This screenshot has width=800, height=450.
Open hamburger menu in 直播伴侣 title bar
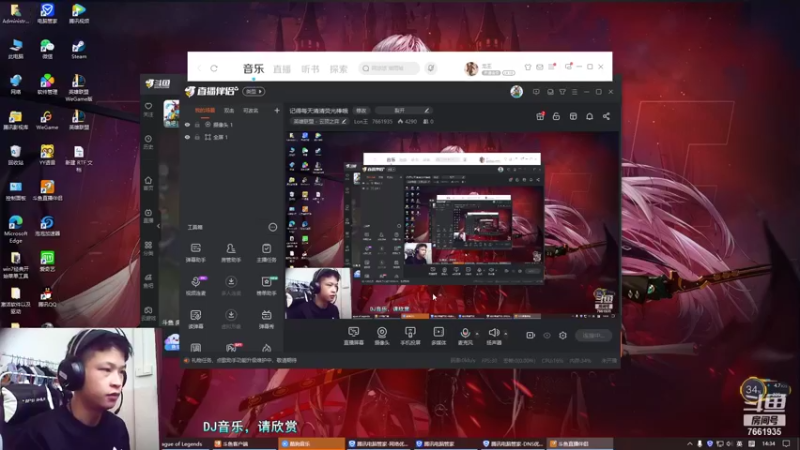[574, 92]
